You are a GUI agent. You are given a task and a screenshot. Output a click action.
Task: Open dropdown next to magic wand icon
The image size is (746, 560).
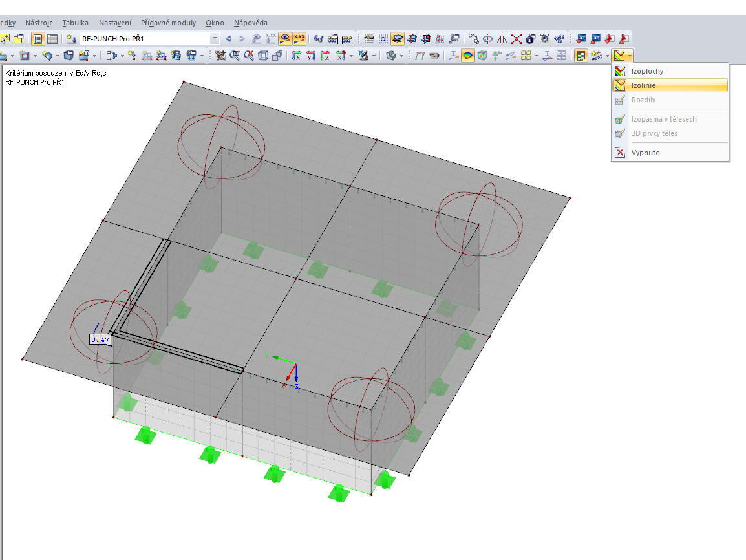[607, 56]
